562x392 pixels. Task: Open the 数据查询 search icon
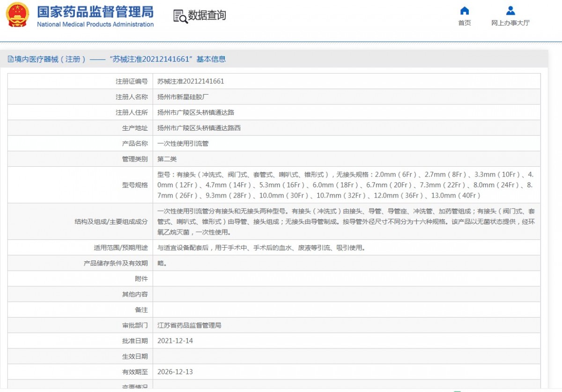click(180, 16)
